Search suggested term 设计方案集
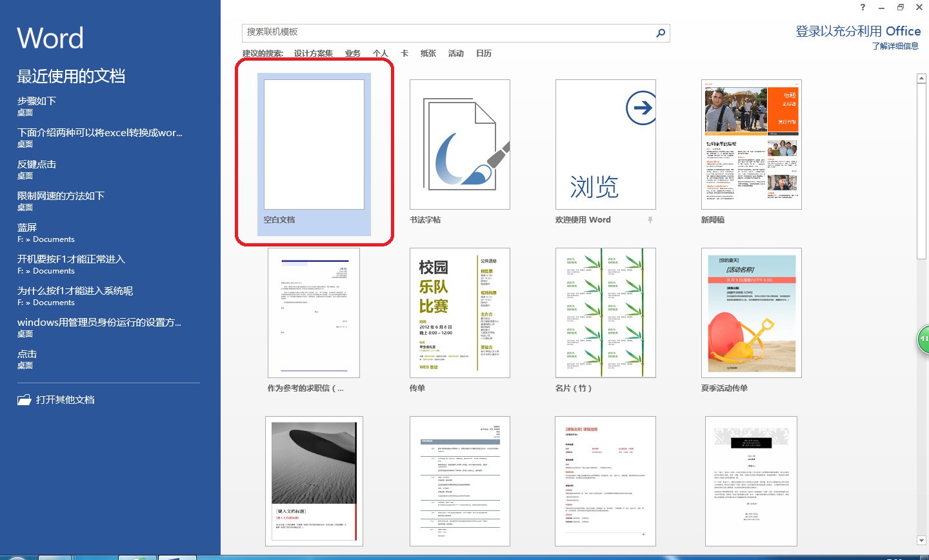The height and width of the screenshot is (560, 929). [x=314, y=54]
